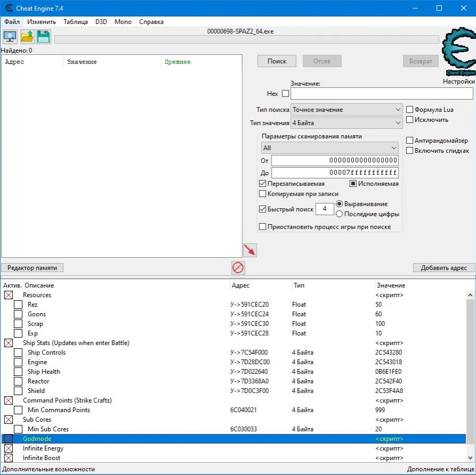
Task: Enable Формула Lua option
Action: click(409, 109)
